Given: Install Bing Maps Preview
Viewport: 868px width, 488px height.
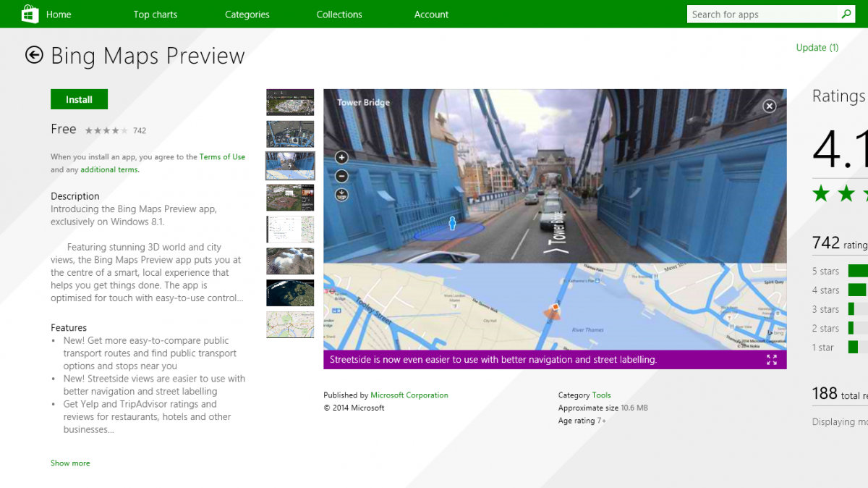Looking at the screenshot, I should [79, 99].
